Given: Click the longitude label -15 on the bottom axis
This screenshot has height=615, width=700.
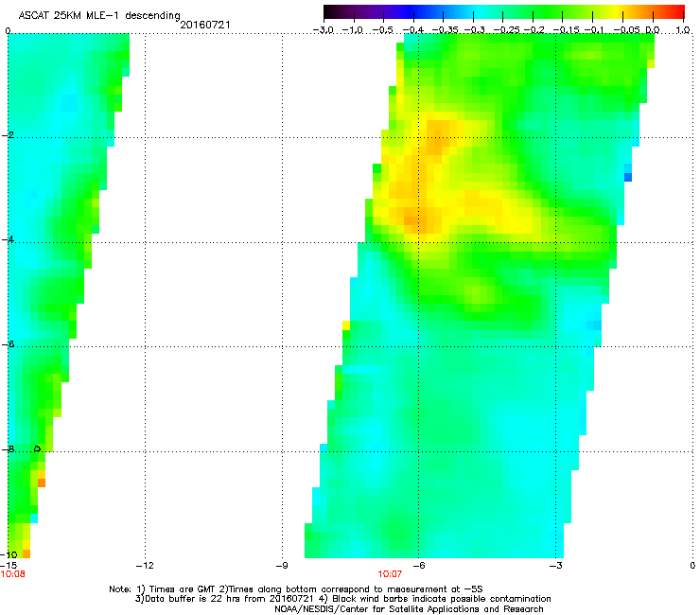Looking at the screenshot, I should 9,565.
